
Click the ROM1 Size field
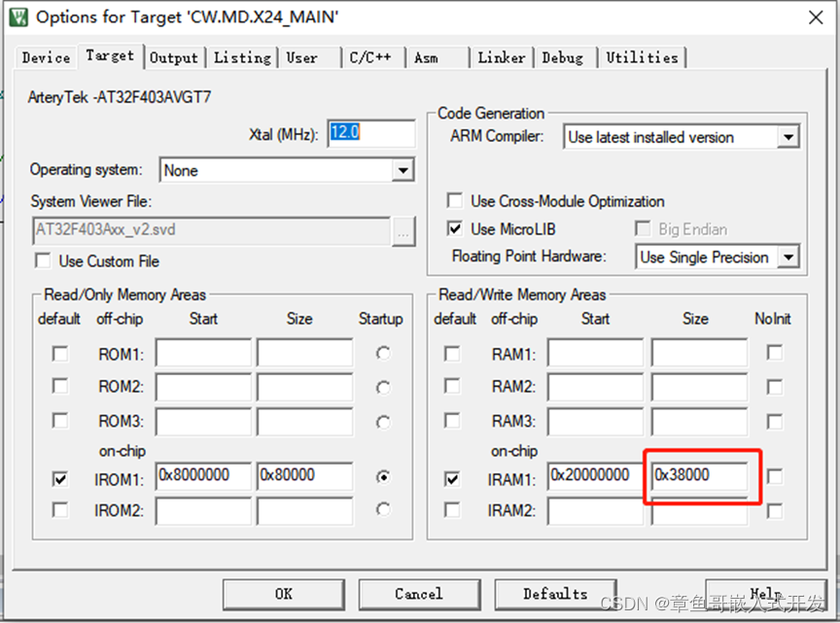tap(304, 353)
